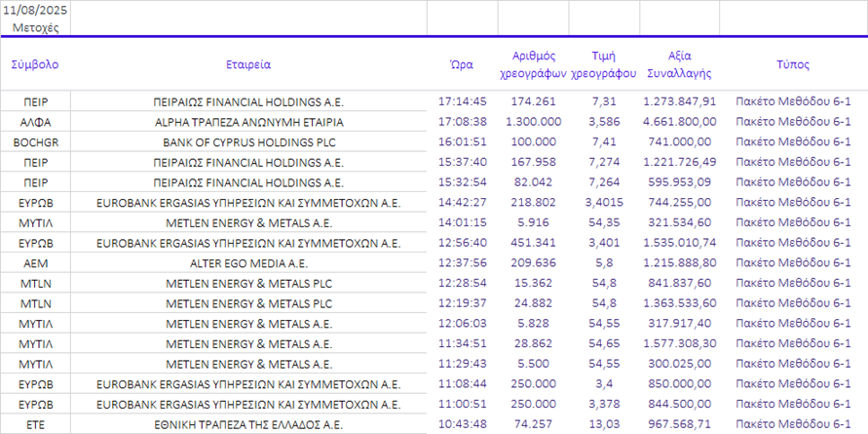Image resolution: width=868 pixels, height=434 pixels.
Task: Select ΕΘΝΙΚΗ ΤΡΑΠΕΖΑ ΤΗΣ ΕΛΛΑΔΟΣ Α.Ε. cell
Action: pyautogui.click(x=248, y=424)
